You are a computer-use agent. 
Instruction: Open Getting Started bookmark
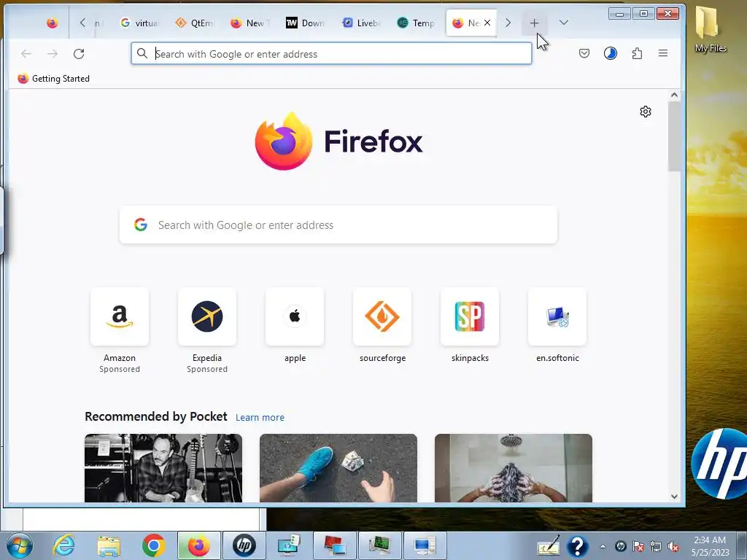coord(53,79)
